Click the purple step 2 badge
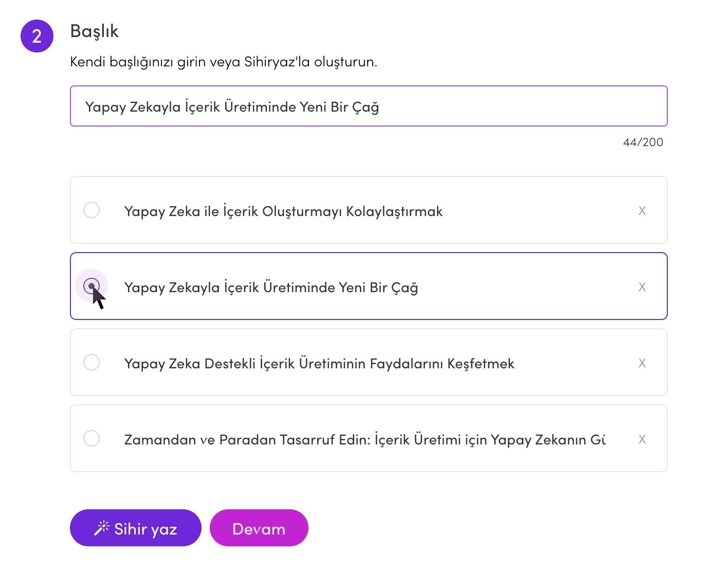This screenshot has width=728, height=570. 37,36
